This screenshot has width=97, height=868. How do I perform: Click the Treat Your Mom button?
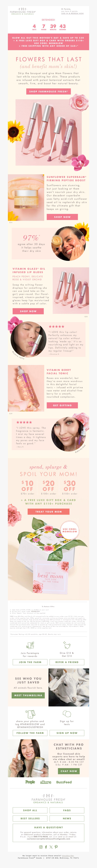[48, 511]
